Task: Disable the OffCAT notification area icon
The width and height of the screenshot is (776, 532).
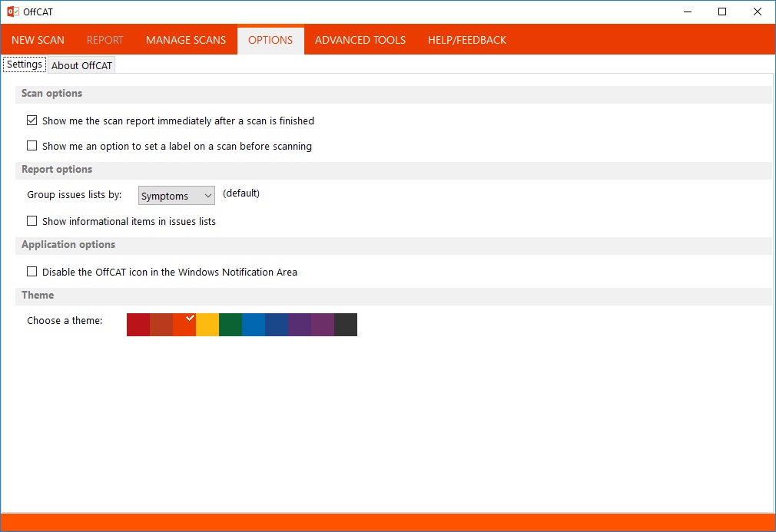Action: (x=32, y=272)
